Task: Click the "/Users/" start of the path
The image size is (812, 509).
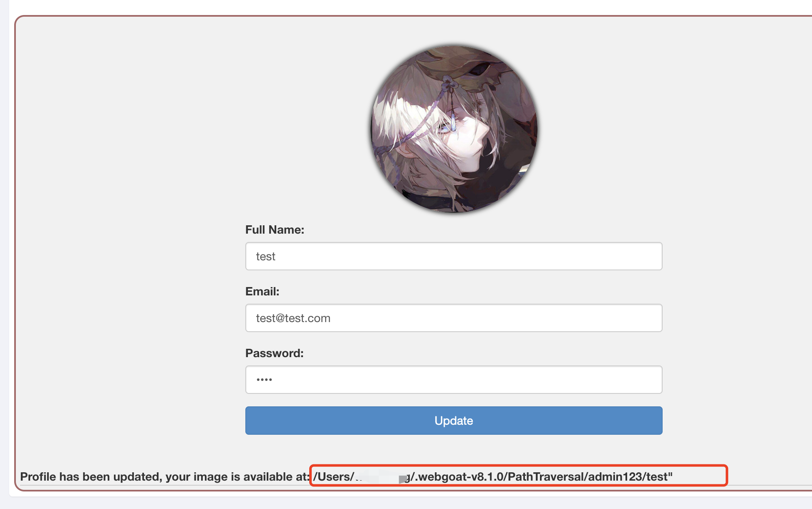Action: (333, 476)
